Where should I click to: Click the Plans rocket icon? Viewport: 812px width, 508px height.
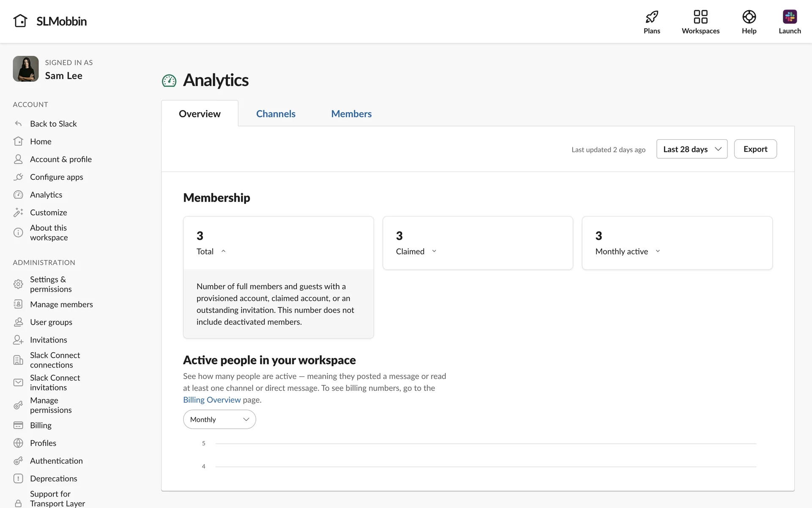point(652,17)
